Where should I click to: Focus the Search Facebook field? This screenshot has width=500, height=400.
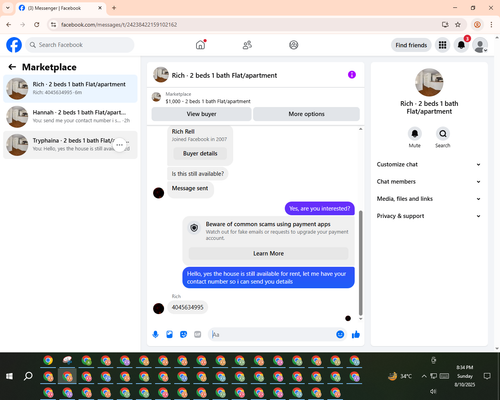80,45
